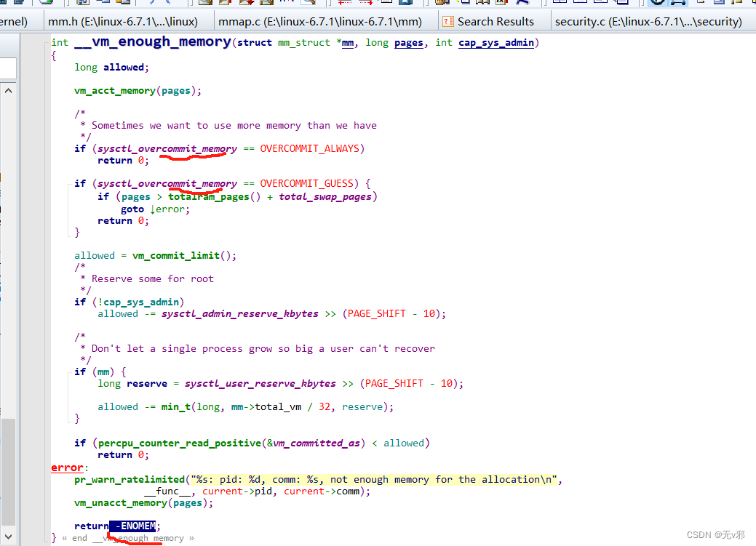
Task: Click sysctl_overcommit_memory on the OVERCOMMIT_ALWAYS line
Action: (167, 149)
